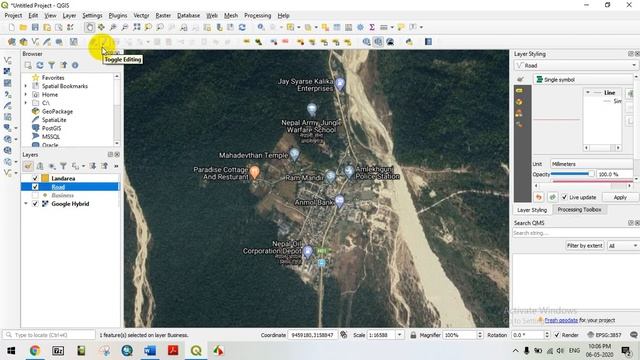This screenshot has height=360, width=640.
Task: Open the scale dropdown arrow
Action: [x=399, y=335]
